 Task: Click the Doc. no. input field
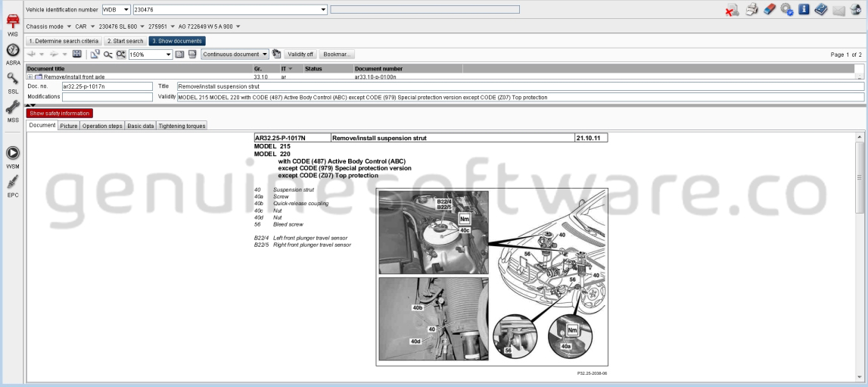107,86
